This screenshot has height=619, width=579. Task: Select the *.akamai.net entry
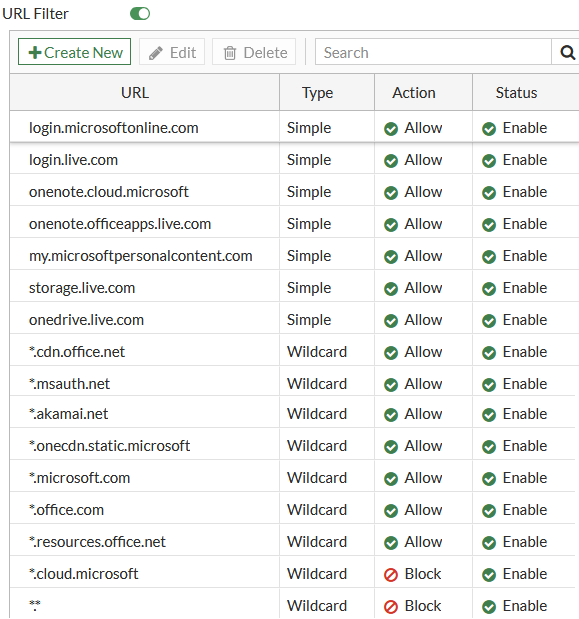pyautogui.click(x=68, y=414)
